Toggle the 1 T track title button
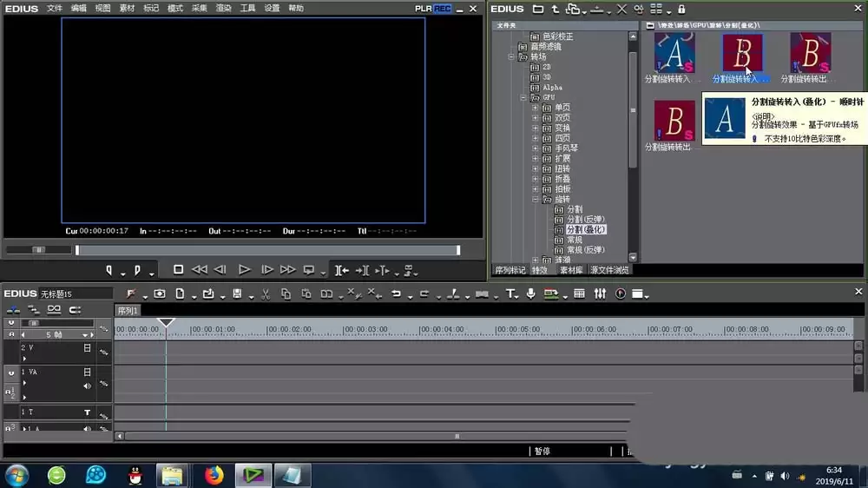Screen dimensions: 868x488 pos(87,412)
